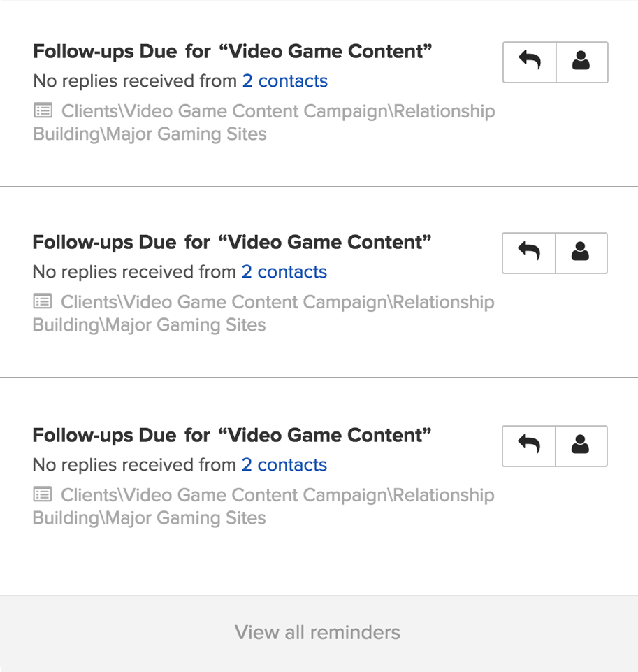Click the person icon in the first reminder
This screenshot has width=638, height=672.
click(581, 62)
